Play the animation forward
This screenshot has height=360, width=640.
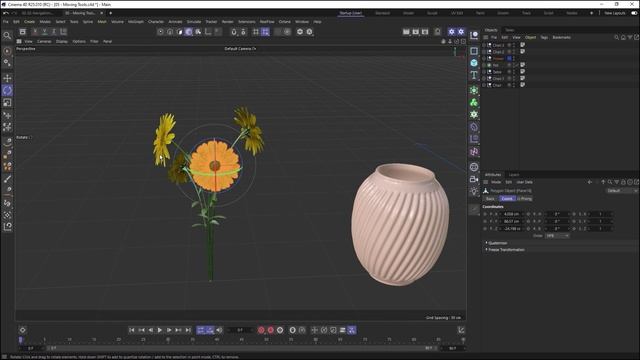[160, 330]
